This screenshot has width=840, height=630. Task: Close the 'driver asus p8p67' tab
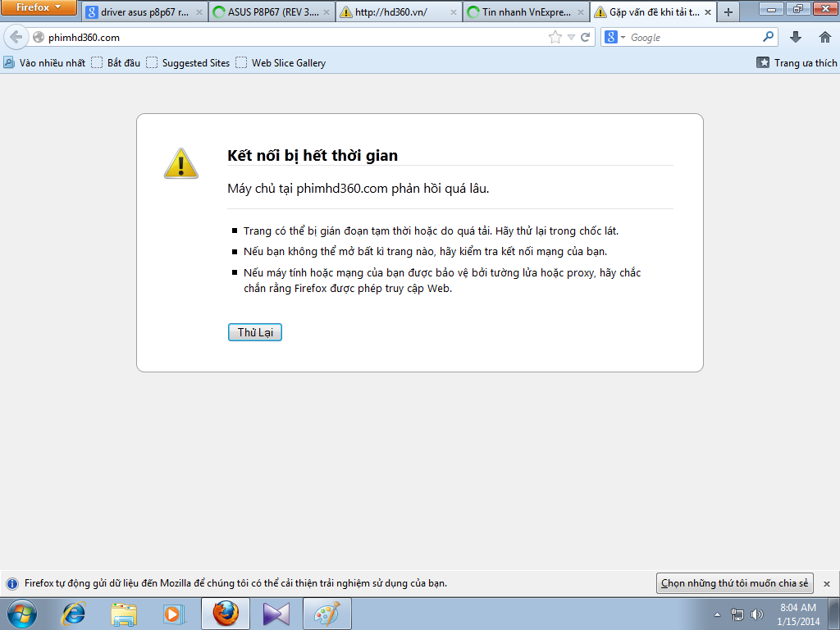click(x=199, y=11)
